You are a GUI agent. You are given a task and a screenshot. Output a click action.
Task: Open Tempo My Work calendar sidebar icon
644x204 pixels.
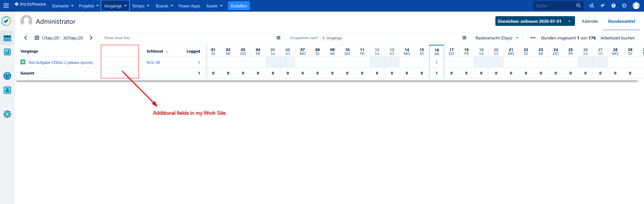tap(7, 38)
